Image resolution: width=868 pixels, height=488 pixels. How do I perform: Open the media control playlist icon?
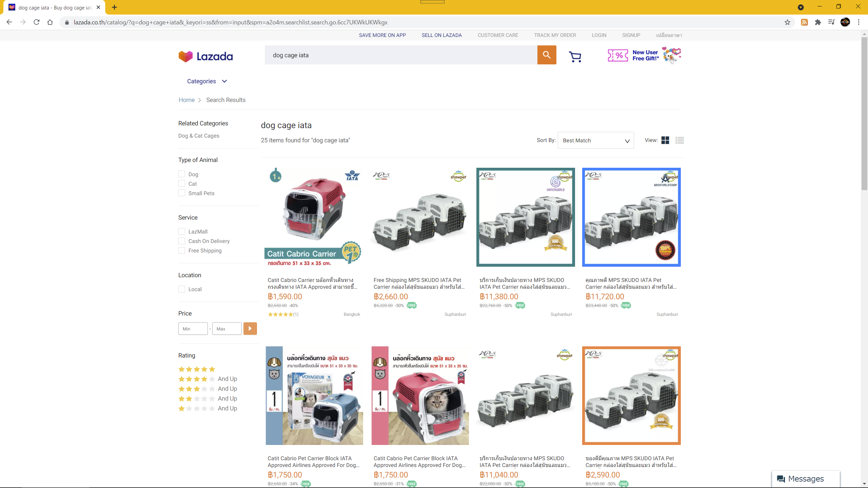pos(831,22)
